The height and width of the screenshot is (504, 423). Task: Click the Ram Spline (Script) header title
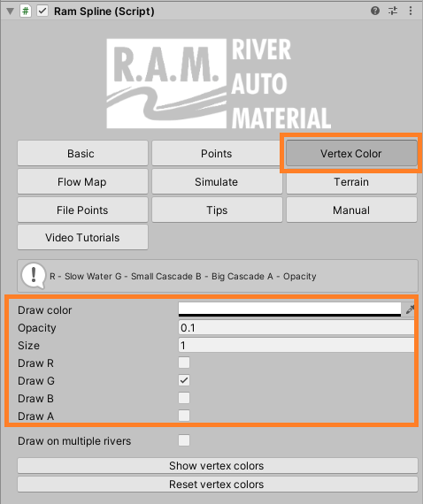[104, 11]
